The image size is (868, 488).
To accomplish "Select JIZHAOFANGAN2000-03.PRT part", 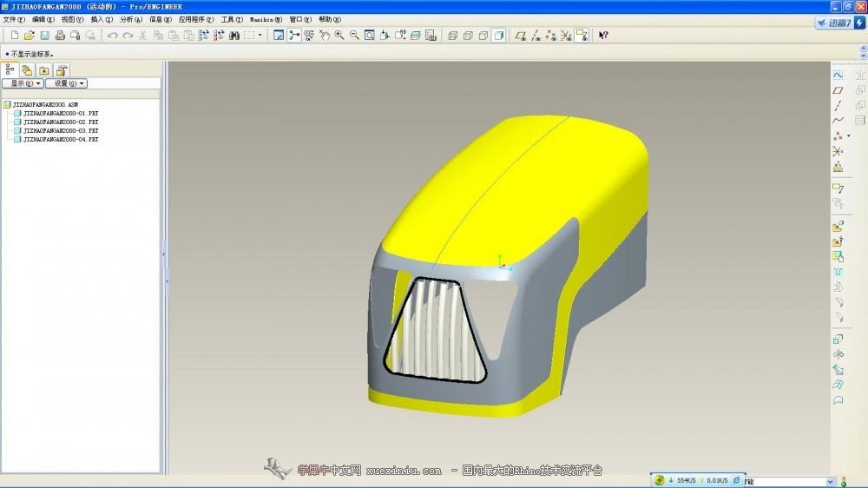I will pos(61,131).
